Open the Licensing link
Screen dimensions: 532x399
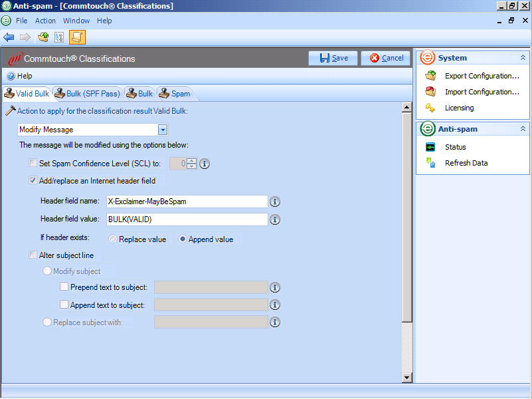(460, 108)
